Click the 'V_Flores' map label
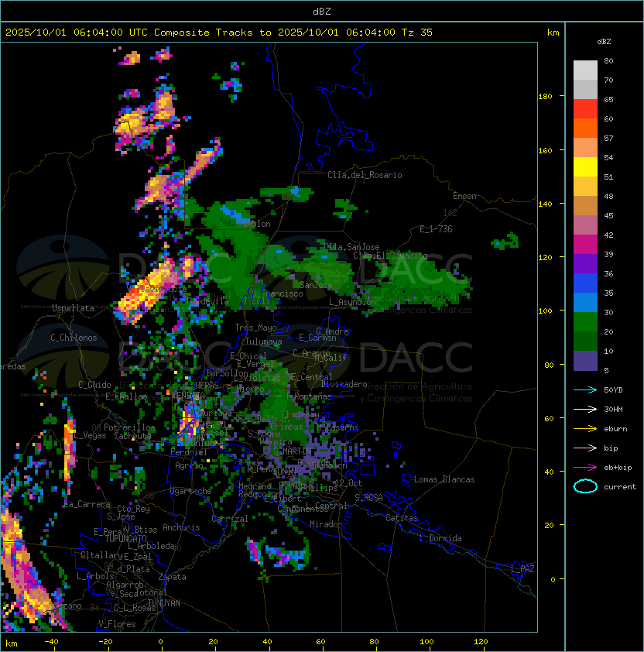The width and height of the screenshot is (644, 652). [x=117, y=624]
